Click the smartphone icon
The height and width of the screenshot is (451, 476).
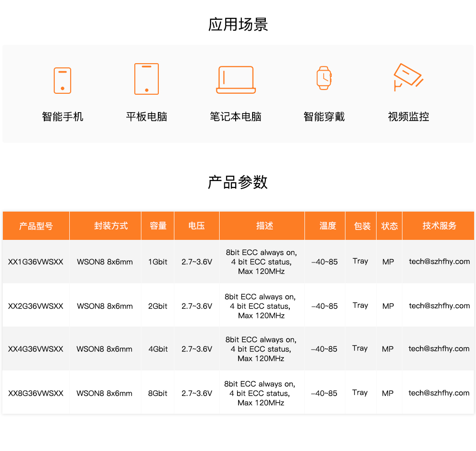tap(62, 81)
